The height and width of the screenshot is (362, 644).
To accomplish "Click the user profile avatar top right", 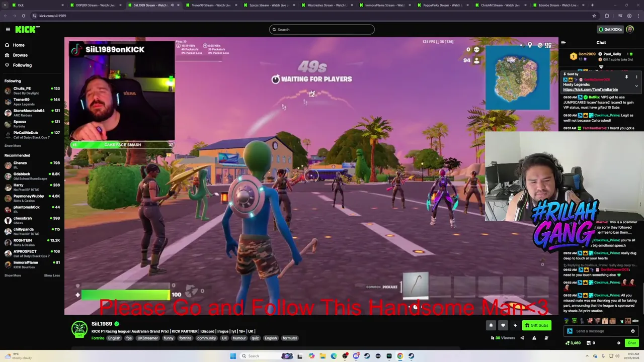I will point(630,30).
